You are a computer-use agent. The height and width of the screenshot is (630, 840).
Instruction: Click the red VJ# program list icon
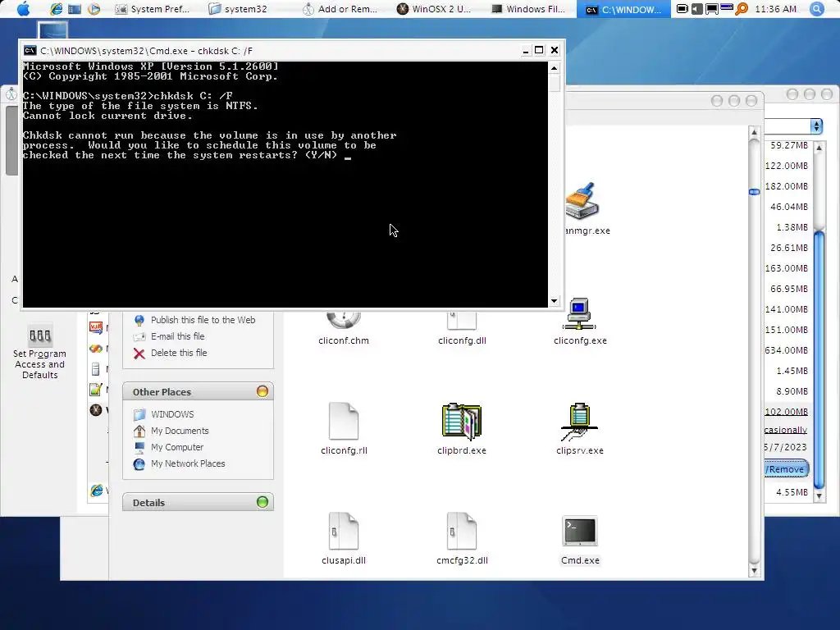click(x=96, y=327)
